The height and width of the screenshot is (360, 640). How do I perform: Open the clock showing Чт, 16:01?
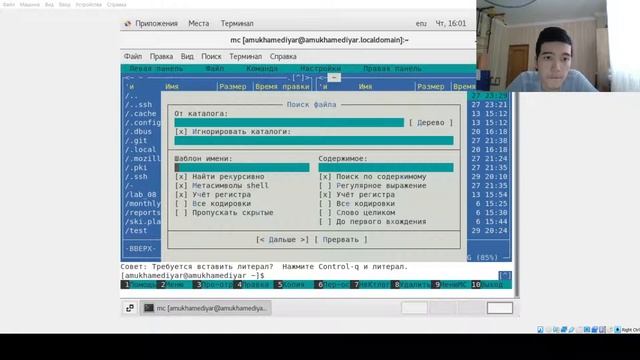coord(451,24)
